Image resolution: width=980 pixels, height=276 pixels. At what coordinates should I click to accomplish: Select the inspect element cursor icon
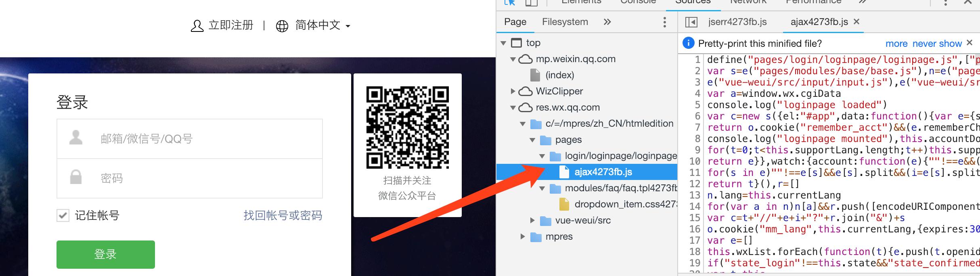tap(510, 2)
